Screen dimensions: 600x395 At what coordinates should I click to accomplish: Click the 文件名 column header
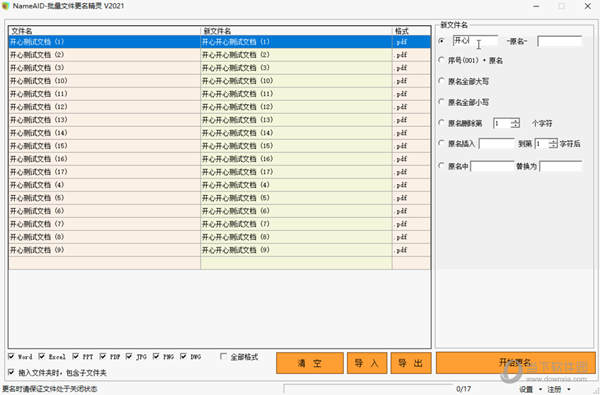[104, 31]
